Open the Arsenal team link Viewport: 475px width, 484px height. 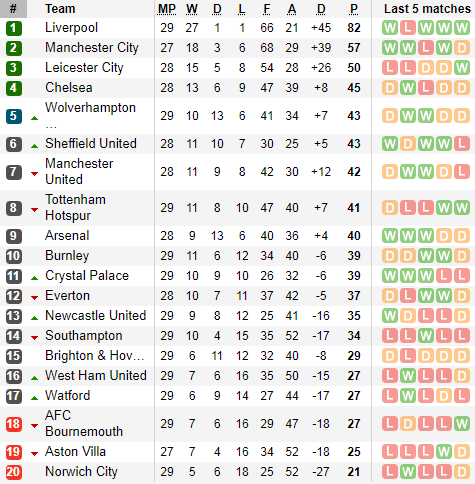coord(67,236)
